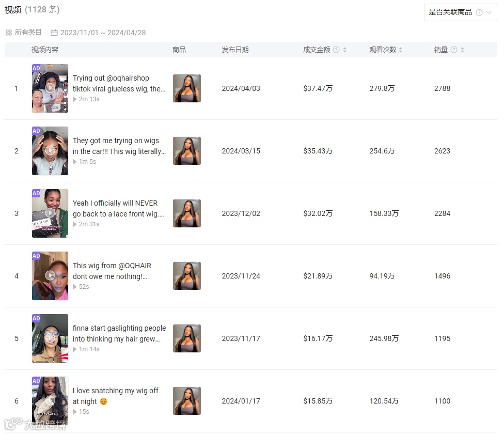This screenshot has width=504, height=434.
Task: Play the 'They got me trying on wigs' video
Action: 50,151
